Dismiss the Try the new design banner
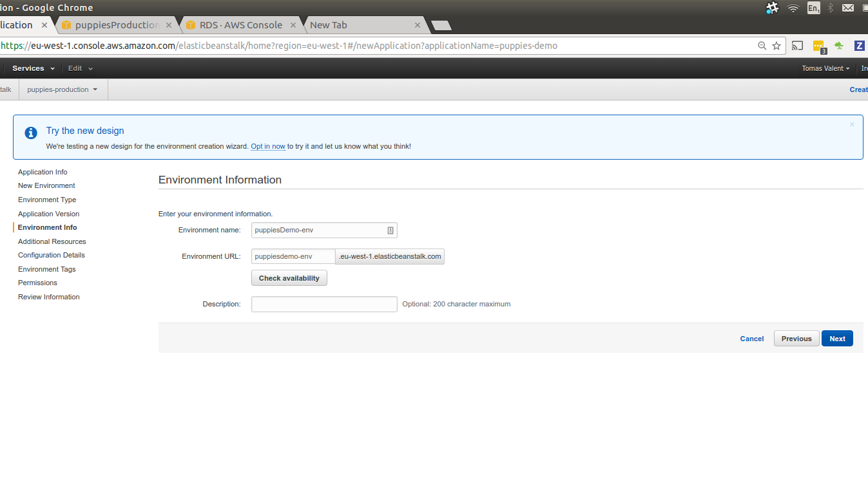This screenshot has width=868, height=488. click(x=852, y=124)
